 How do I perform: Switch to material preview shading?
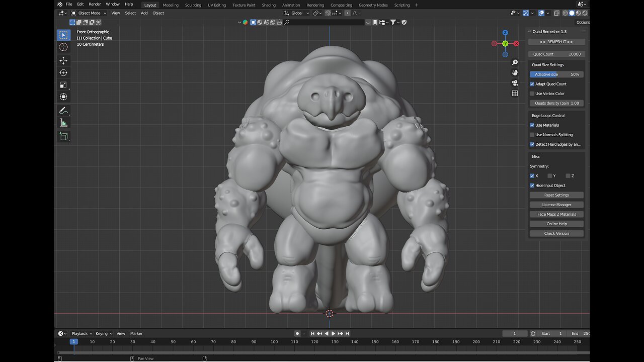578,13
